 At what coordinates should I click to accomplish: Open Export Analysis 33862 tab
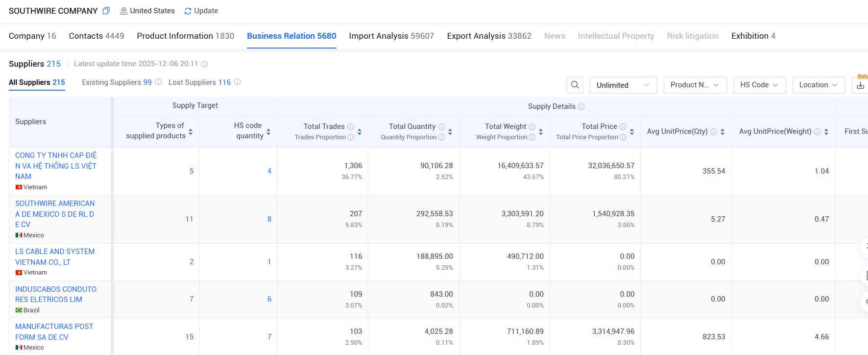point(489,36)
